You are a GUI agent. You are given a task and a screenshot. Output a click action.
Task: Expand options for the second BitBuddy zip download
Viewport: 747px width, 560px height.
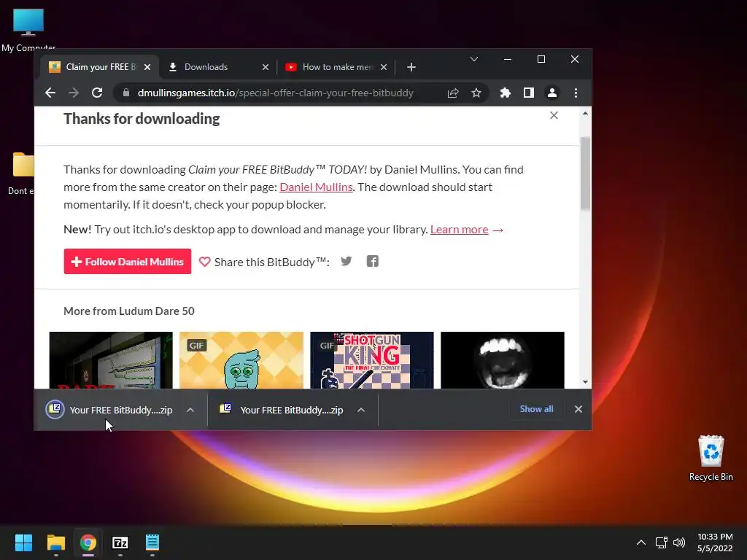(361, 410)
